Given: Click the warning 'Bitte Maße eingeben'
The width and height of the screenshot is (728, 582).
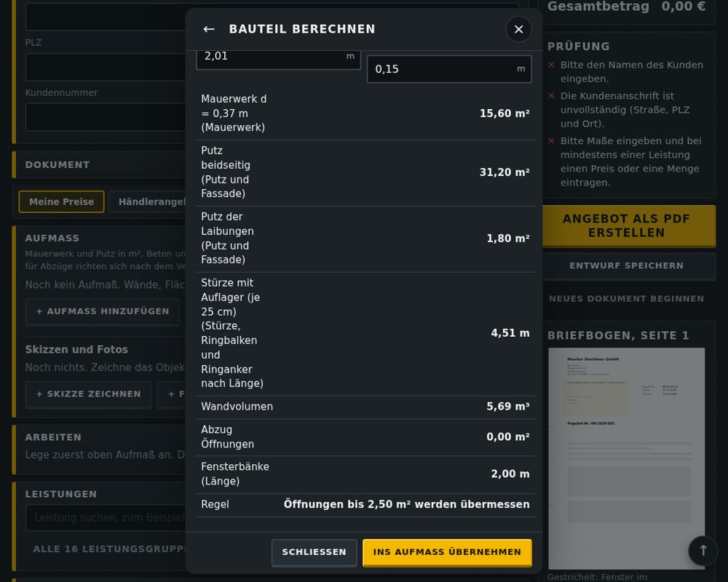Looking at the screenshot, I should pos(631,162).
